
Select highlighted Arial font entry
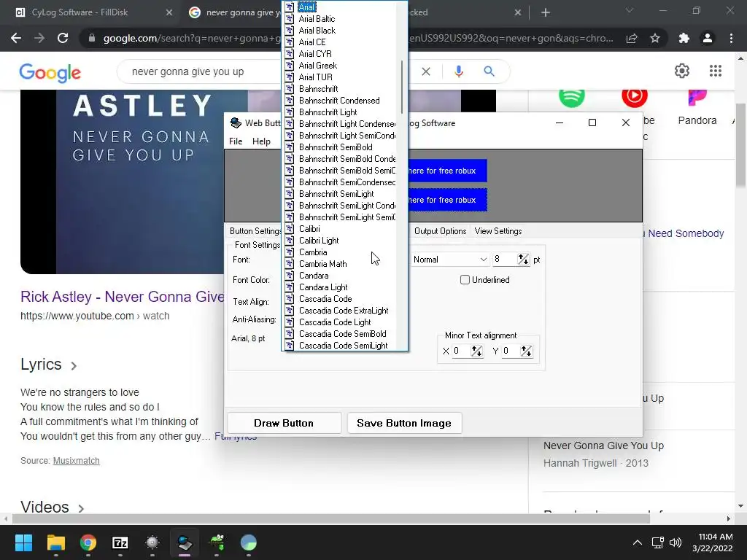tap(307, 7)
